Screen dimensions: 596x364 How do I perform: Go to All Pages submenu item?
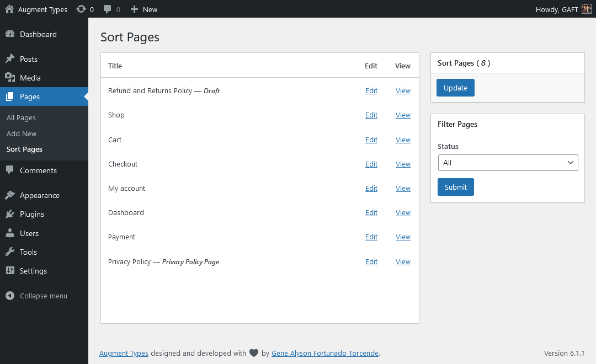coord(21,117)
